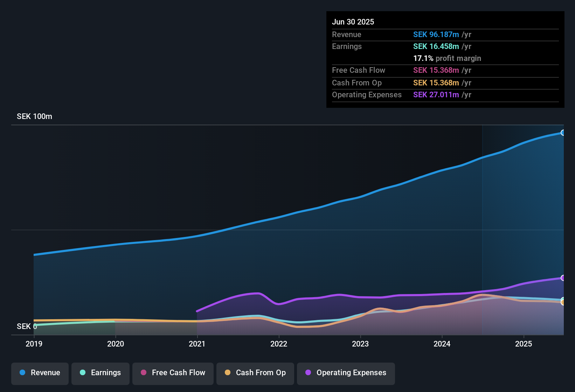This screenshot has width=575, height=392.
Task: Click the blue Revenue legend dot
Action: click(22, 373)
